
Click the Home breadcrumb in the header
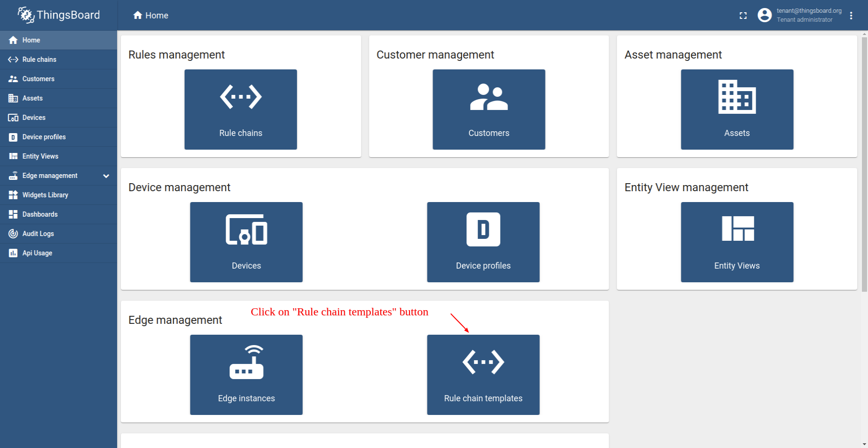(151, 16)
